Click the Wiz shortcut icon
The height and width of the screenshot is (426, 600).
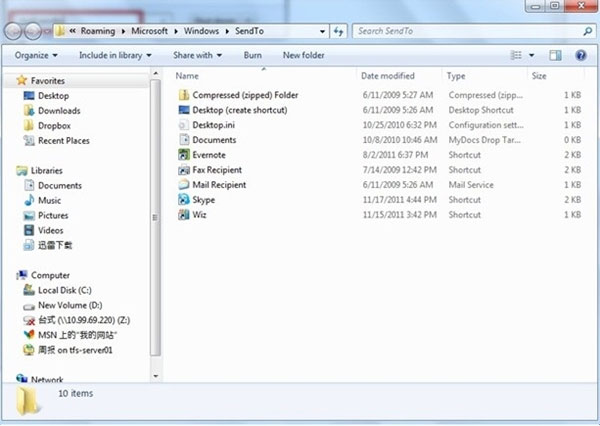(184, 214)
